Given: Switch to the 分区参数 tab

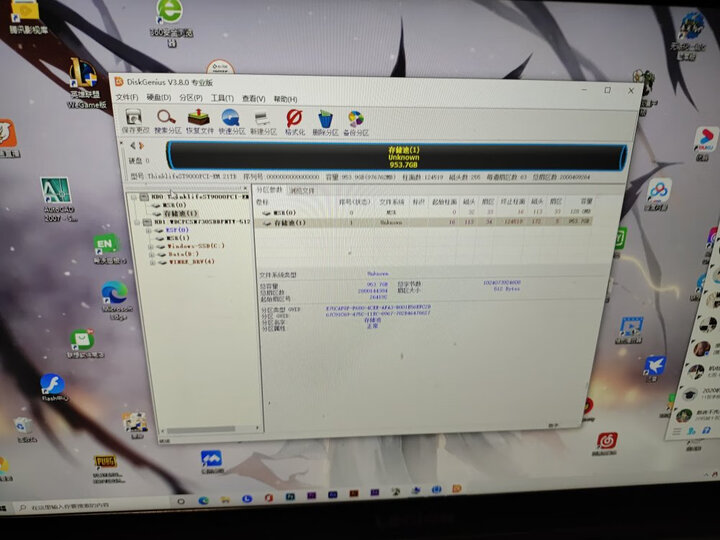Looking at the screenshot, I should 269,190.
